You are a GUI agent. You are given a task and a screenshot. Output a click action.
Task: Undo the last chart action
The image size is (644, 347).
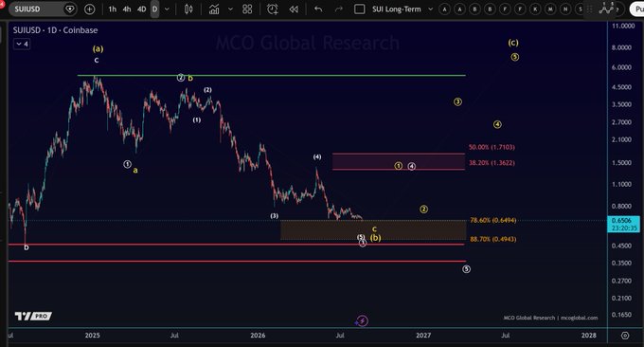(318, 9)
